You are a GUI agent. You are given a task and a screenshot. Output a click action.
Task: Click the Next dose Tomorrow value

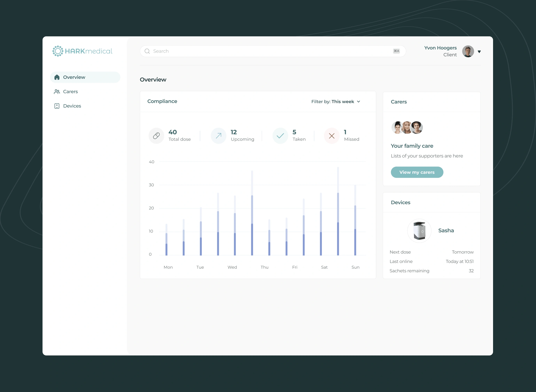click(463, 252)
